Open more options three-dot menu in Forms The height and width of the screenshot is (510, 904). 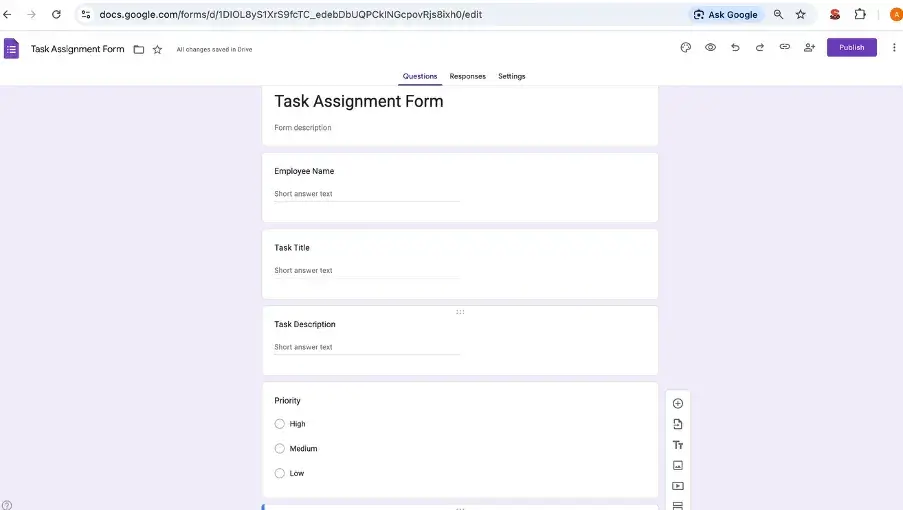point(894,47)
